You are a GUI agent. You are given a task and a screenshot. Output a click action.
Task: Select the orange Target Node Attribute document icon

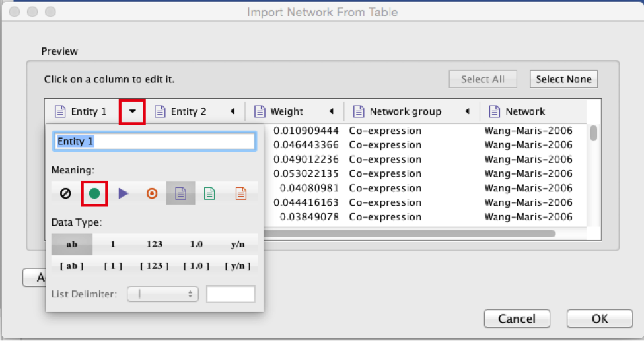[x=241, y=193]
